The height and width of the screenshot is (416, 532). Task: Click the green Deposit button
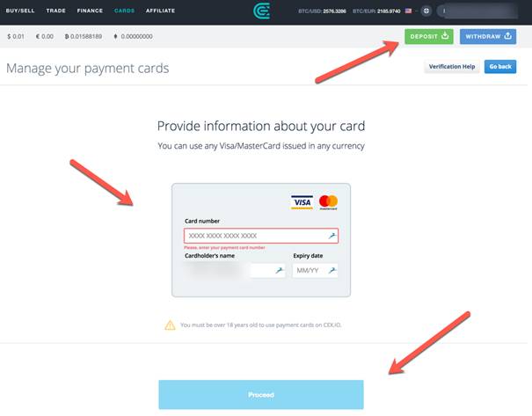429,36
